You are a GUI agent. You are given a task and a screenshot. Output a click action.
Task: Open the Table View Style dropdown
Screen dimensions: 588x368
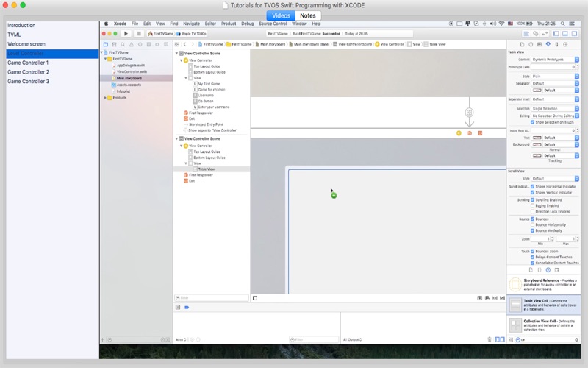click(x=555, y=77)
